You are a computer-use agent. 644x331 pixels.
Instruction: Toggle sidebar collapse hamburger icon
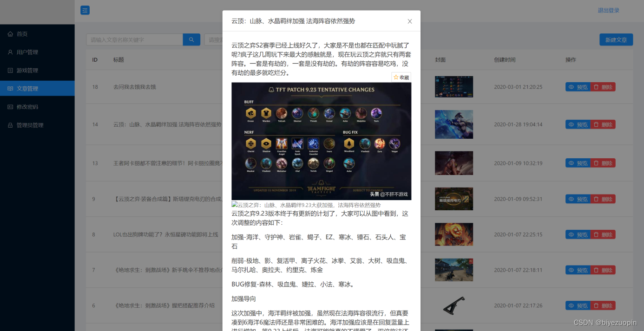tap(85, 10)
